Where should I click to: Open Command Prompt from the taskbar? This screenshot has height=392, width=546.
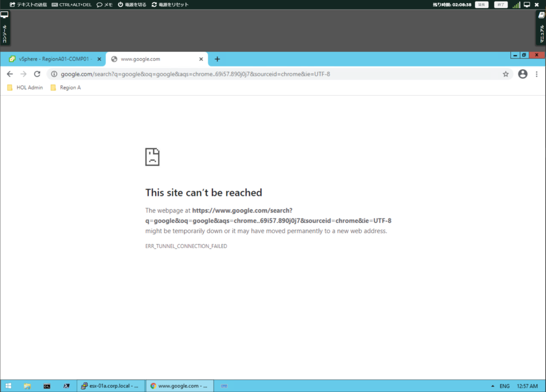[x=47, y=386]
